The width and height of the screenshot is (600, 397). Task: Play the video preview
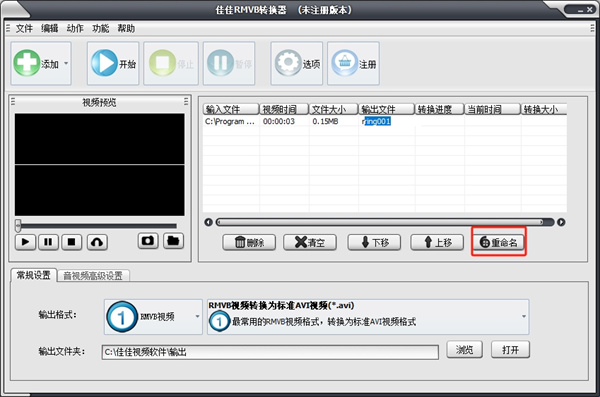click(x=25, y=242)
